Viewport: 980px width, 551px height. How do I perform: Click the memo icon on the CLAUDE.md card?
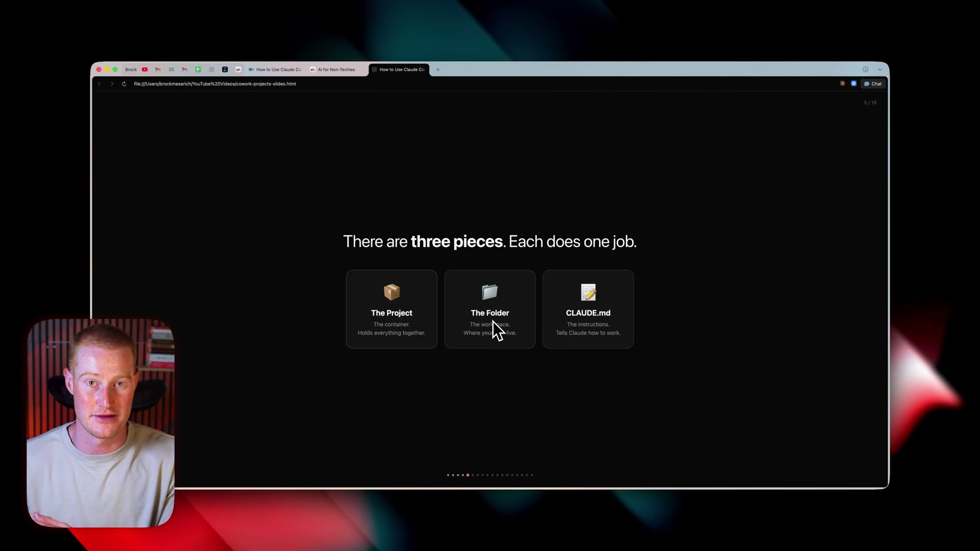point(588,292)
